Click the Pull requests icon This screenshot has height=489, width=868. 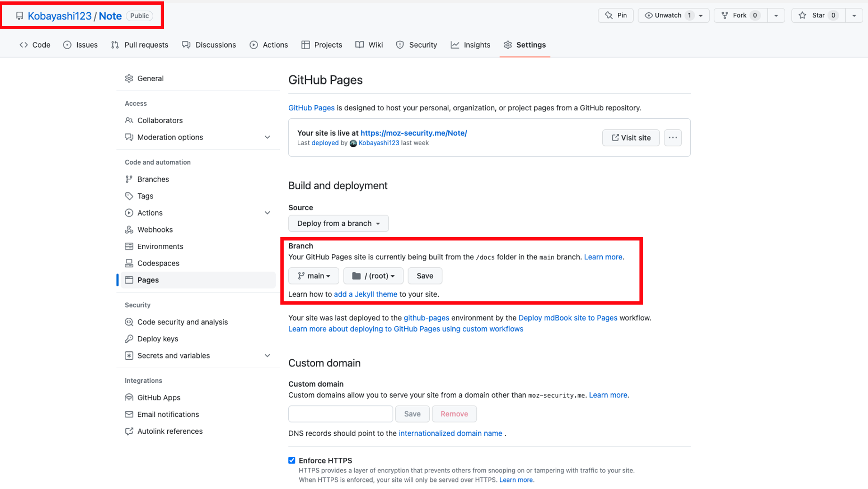(114, 45)
